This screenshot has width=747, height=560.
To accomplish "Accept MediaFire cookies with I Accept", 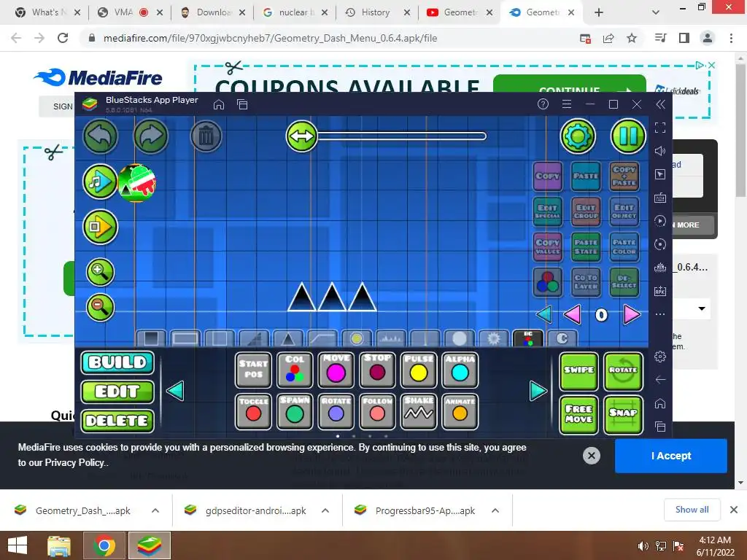I will point(671,456).
